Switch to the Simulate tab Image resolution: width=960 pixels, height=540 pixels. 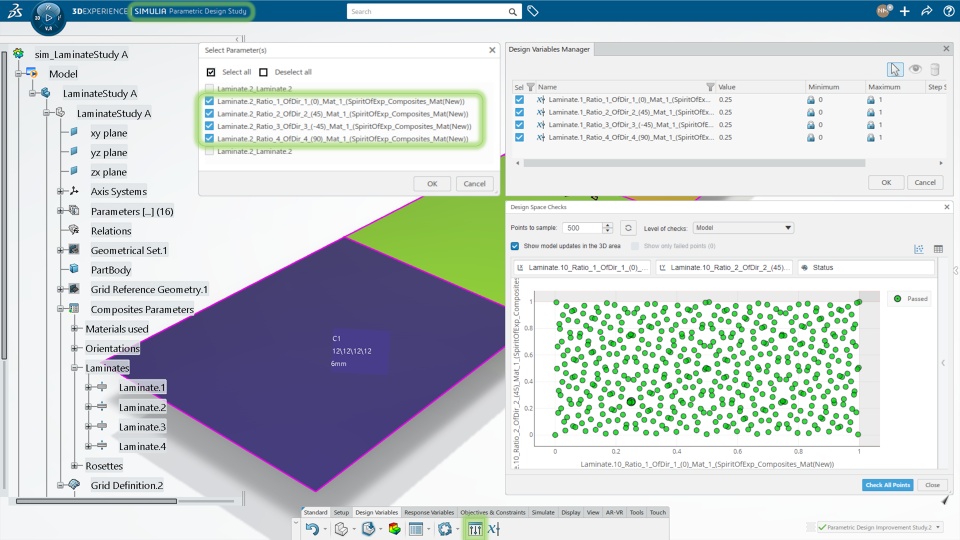(x=543, y=512)
